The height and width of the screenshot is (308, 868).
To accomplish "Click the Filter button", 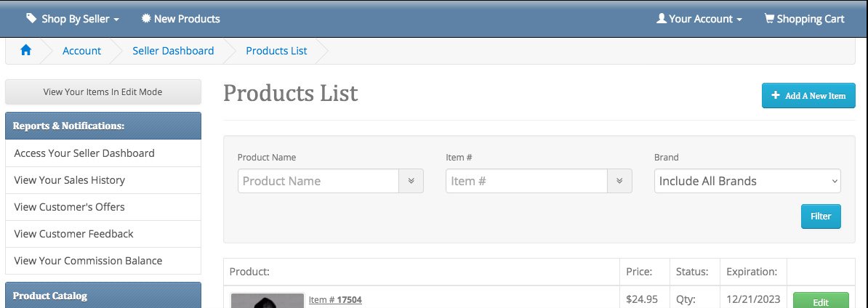I will pos(821,216).
